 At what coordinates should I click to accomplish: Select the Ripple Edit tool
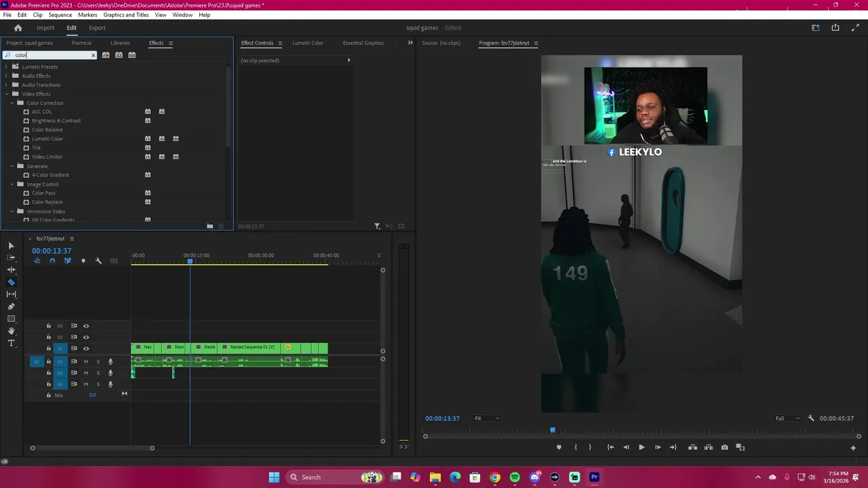pyautogui.click(x=11, y=270)
